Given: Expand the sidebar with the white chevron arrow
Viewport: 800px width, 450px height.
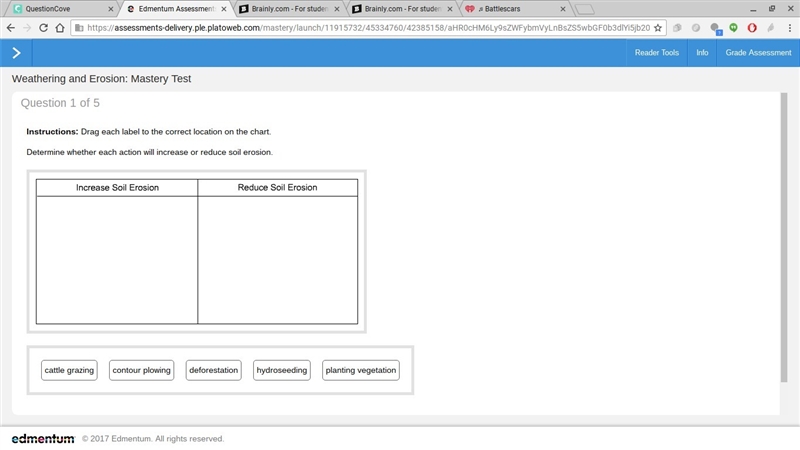Looking at the screenshot, I should (x=16, y=53).
